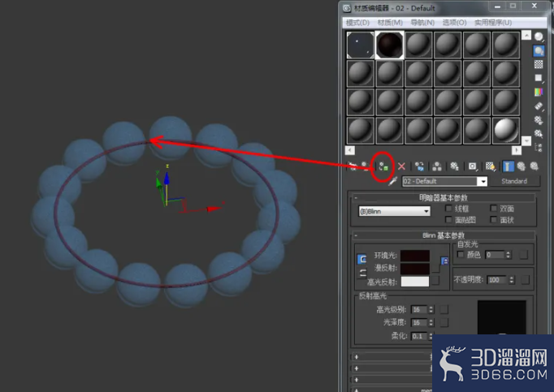Check the 自发光 颜色 checkbox
Viewport: 554px width, 392px height.
click(x=461, y=254)
